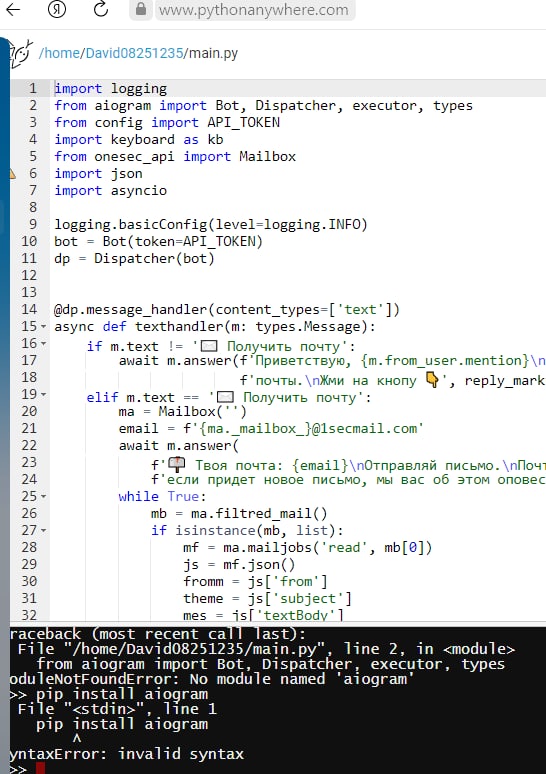This screenshot has height=774, width=546.
Task: Click 'if isinstance(mb, list):' line
Action: pos(247,531)
